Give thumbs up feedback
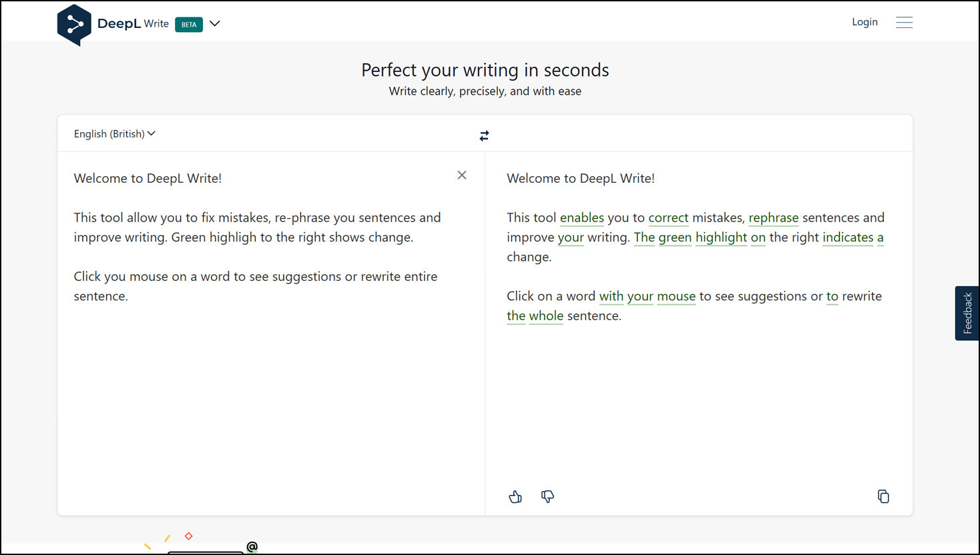The width and height of the screenshot is (980, 555). point(515,496)
